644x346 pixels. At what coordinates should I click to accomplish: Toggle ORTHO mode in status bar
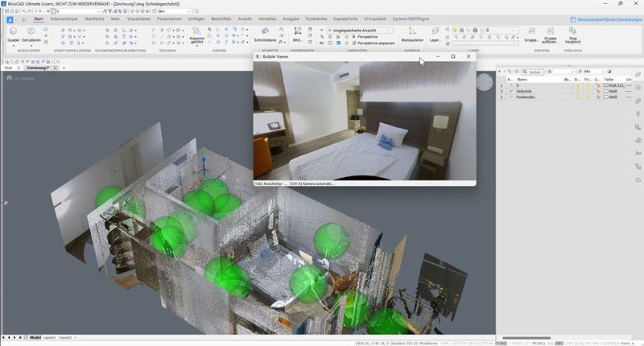pyautogui.click(x=473, y=343)
